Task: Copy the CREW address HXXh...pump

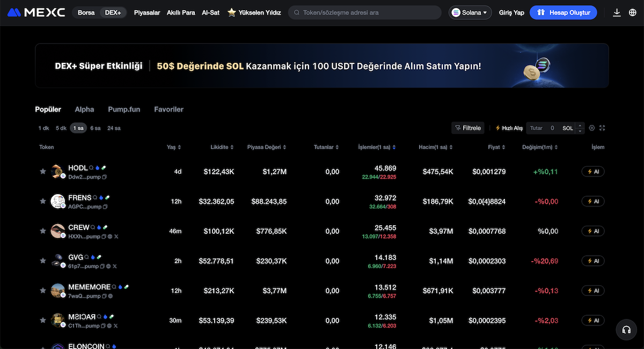Action: (x=104, y=236)
